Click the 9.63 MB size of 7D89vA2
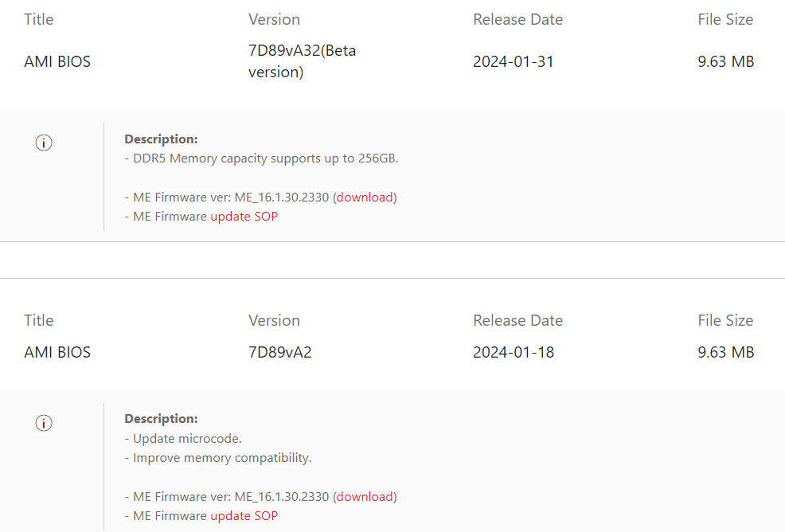Screen dimensions: 785x532 tap(726, 352)
